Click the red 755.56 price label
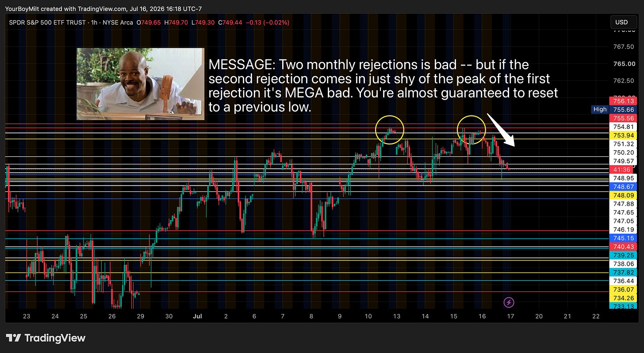The width and height of the screenshot is (644, 353). coord(624,118)
